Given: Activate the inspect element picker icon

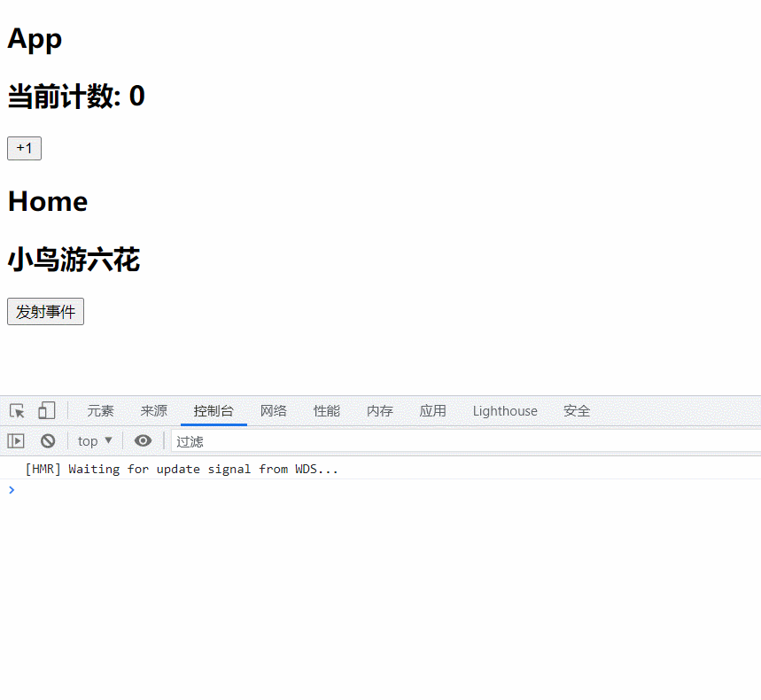Looking at the screenshot, I should coord(17,411).
